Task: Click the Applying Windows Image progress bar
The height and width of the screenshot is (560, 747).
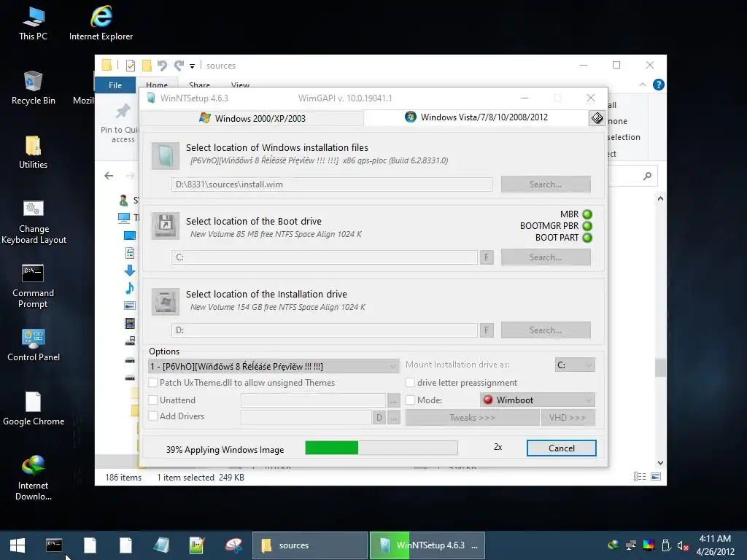Action: pos(381,448)
